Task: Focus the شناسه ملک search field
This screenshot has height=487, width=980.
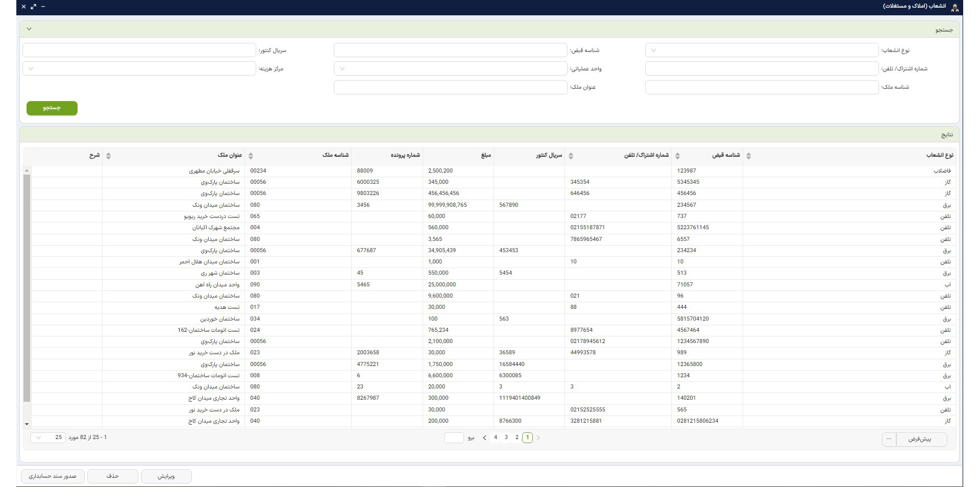Action: (x=762, y=87)
